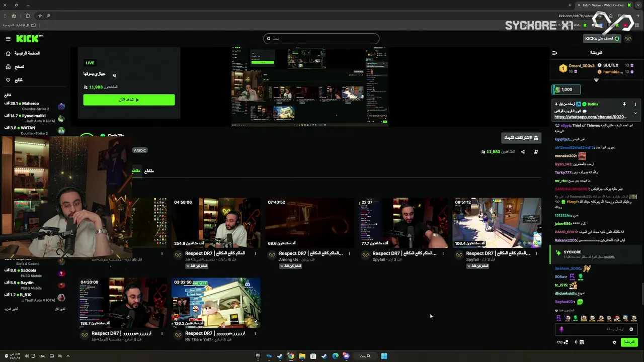Open Discord from the Windows taskbar
Viewport: 644px width, 362px height.
346,356
